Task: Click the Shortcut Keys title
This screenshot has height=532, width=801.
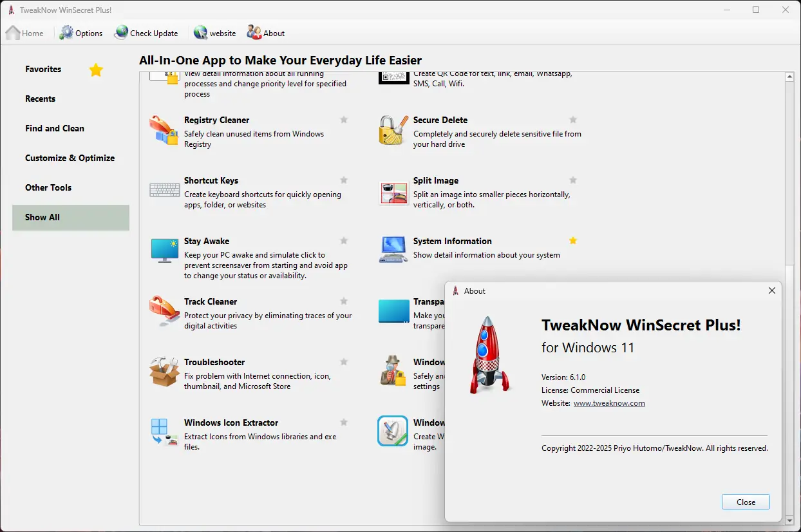Action: tap(211, 180)
